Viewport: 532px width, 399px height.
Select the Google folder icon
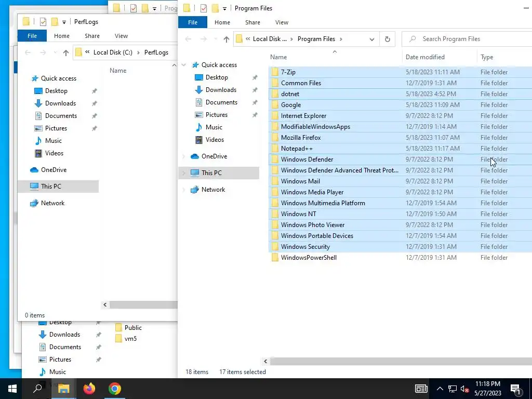click(x=275, y=105)
